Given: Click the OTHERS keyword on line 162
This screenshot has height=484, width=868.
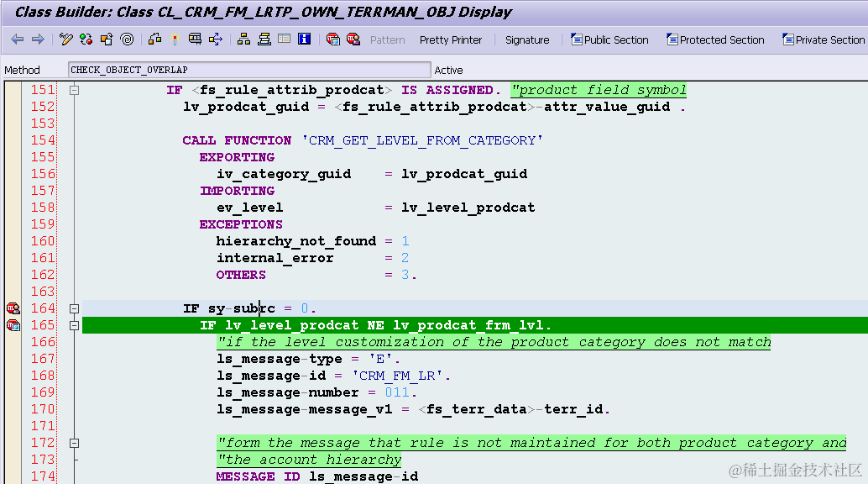Looking at the screenshot, I should pyautogui.click(x=241, y=275).
